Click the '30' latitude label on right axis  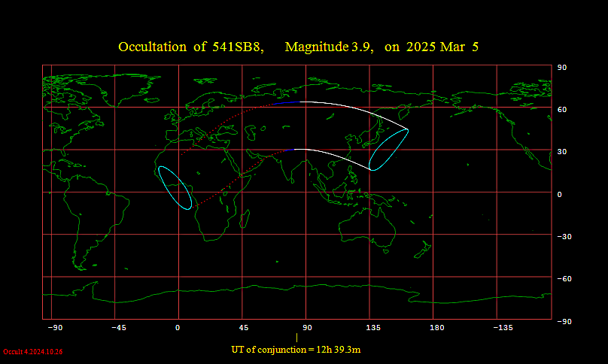point(561,152)
